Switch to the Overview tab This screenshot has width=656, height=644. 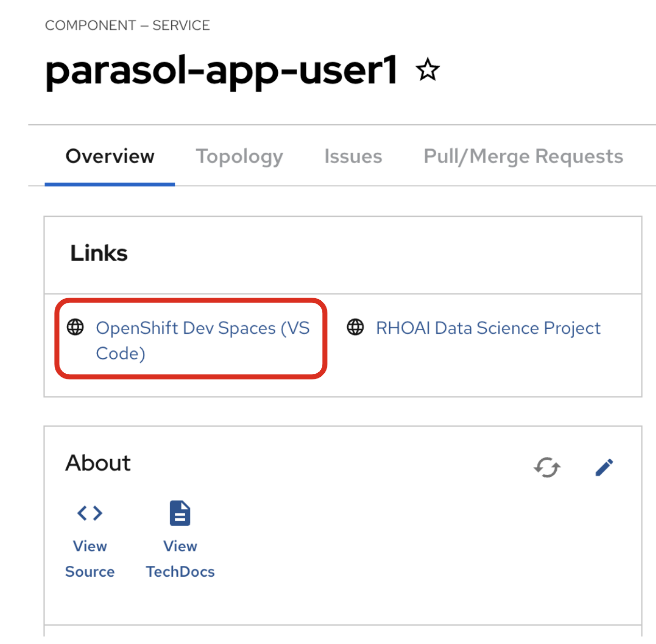click(110, 156)
